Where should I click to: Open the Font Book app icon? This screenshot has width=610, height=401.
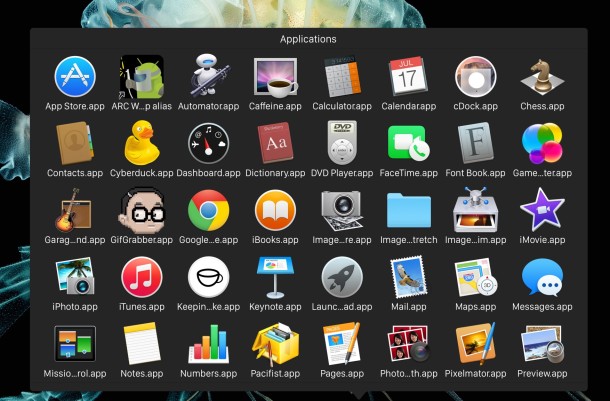tap(475, 143)
